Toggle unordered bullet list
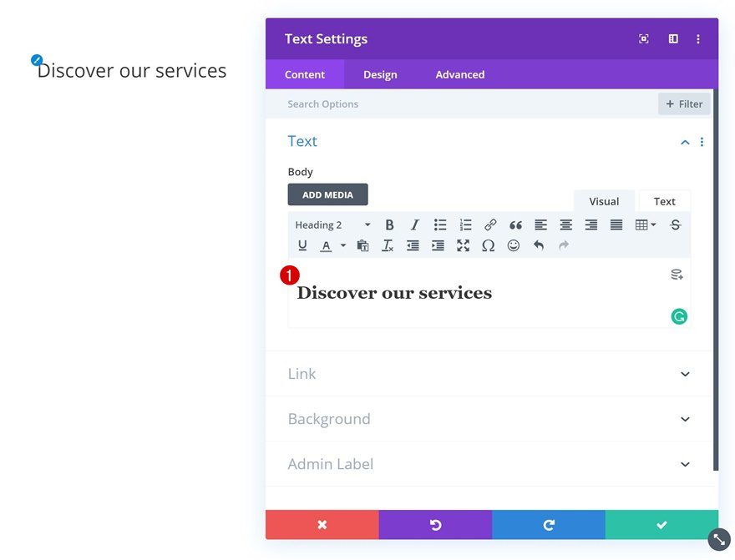Screen dimensions: 735x560 click(439, 225)
